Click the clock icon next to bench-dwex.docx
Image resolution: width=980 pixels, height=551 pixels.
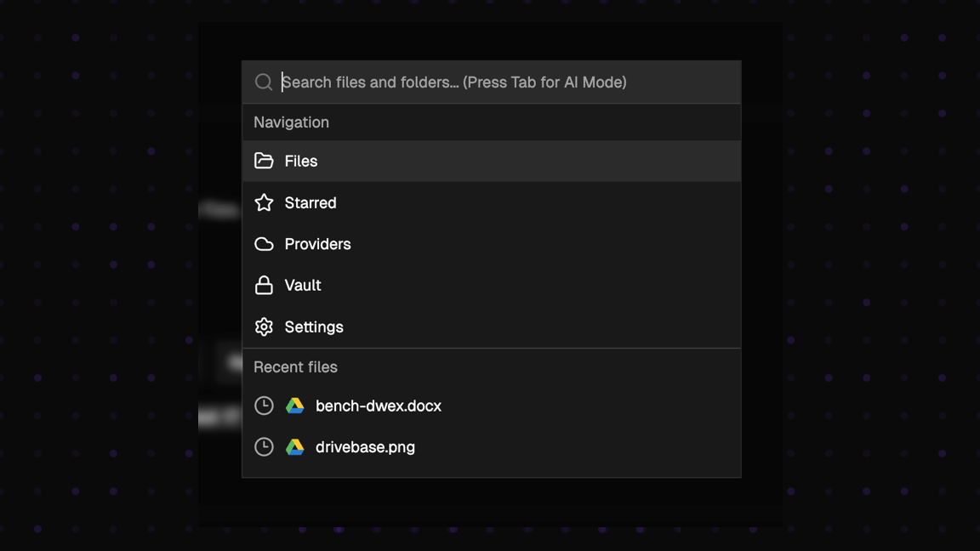[264, 406]
